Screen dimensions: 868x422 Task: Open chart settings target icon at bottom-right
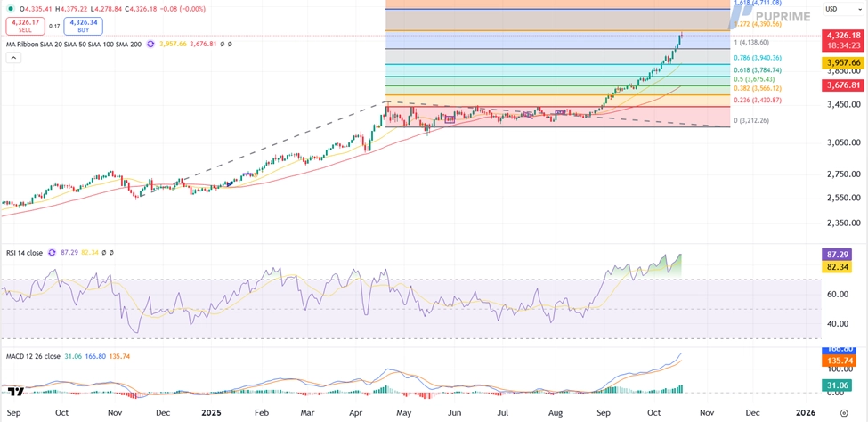point(843,413)
